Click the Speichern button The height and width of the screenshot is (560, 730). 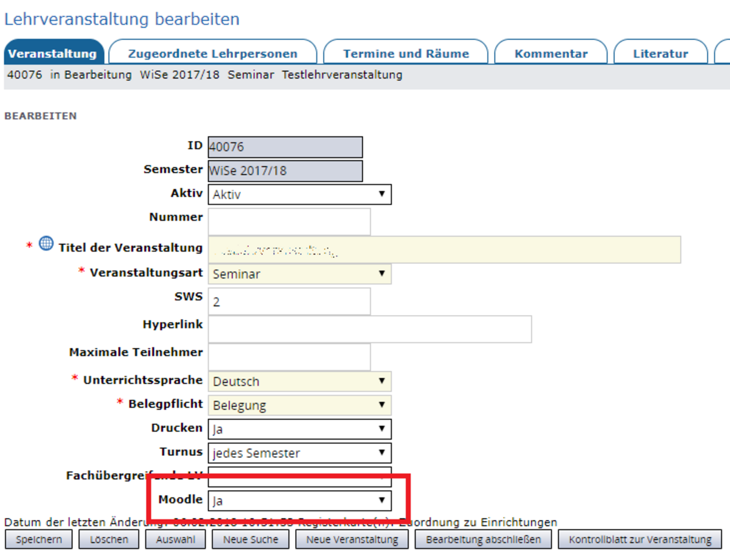click(x=38, y=539)
